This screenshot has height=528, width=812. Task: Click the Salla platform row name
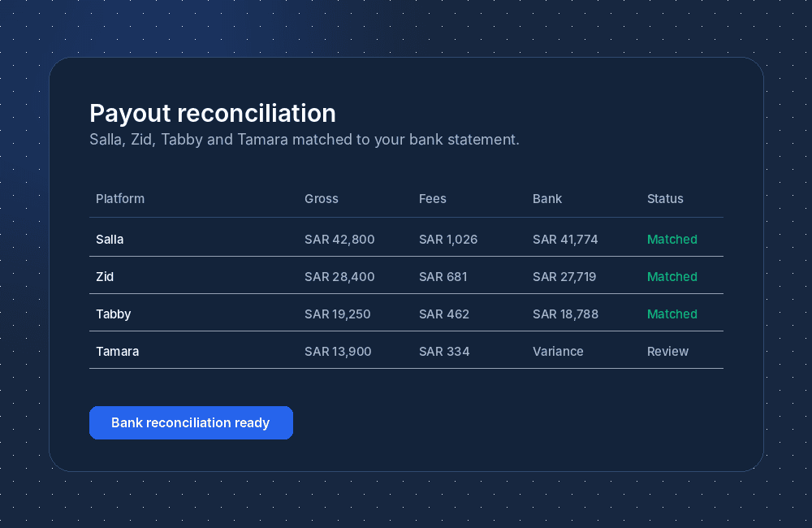[110, 240]
